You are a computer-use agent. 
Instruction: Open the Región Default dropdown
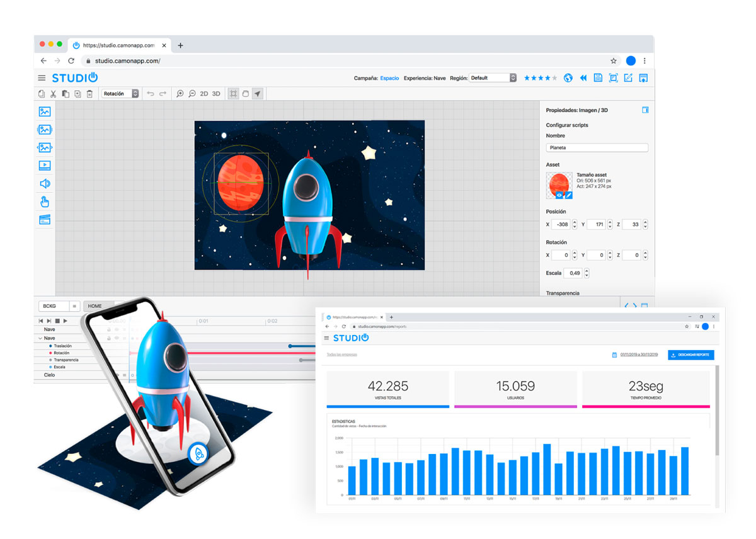click(x=493, y=78)
